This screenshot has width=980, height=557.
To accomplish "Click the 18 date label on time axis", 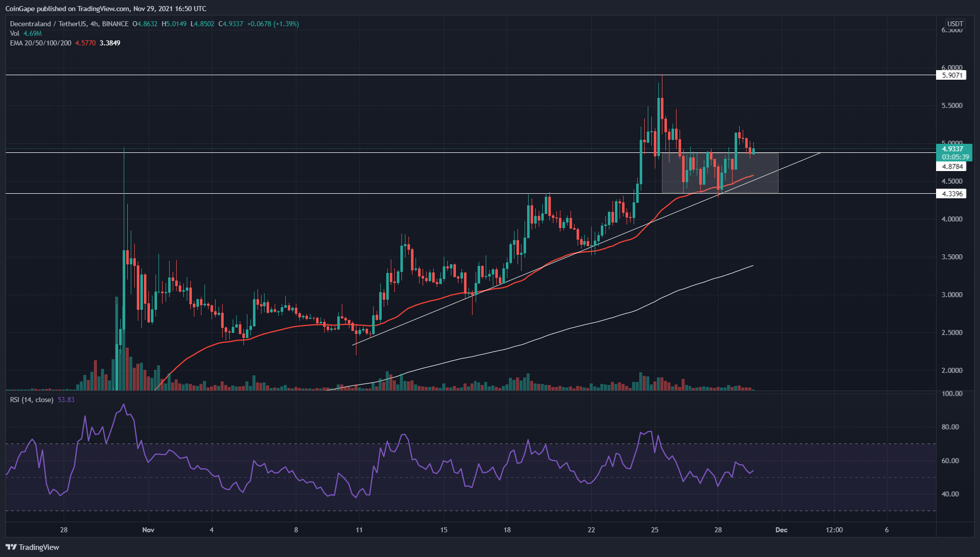I will click(507, 530).
